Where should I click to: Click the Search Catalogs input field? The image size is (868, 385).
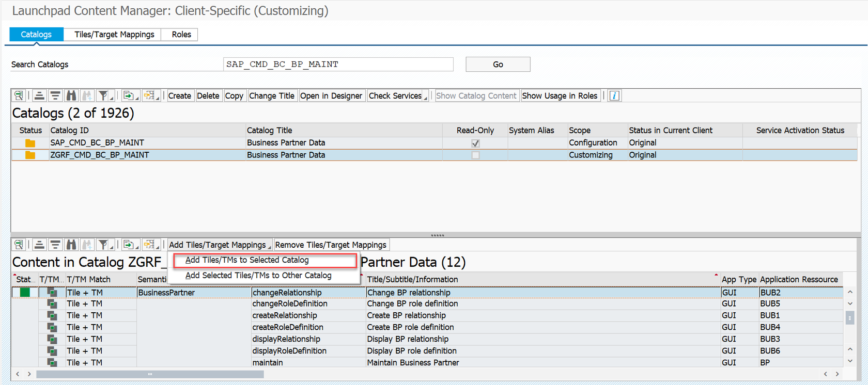click(x=338, y=64)
